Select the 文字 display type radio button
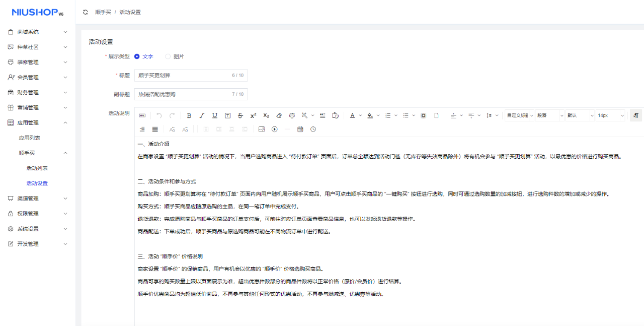This screenshot has width=644, height=326. (x=137, y=56)
